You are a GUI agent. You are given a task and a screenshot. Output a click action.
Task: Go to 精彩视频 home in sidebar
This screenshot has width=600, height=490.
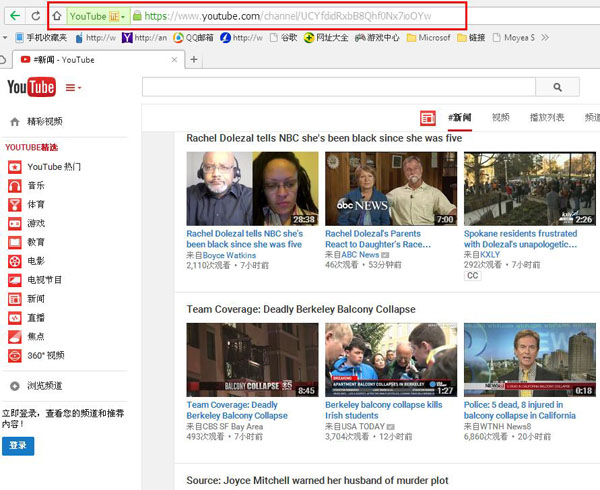[x=36, y=122]
